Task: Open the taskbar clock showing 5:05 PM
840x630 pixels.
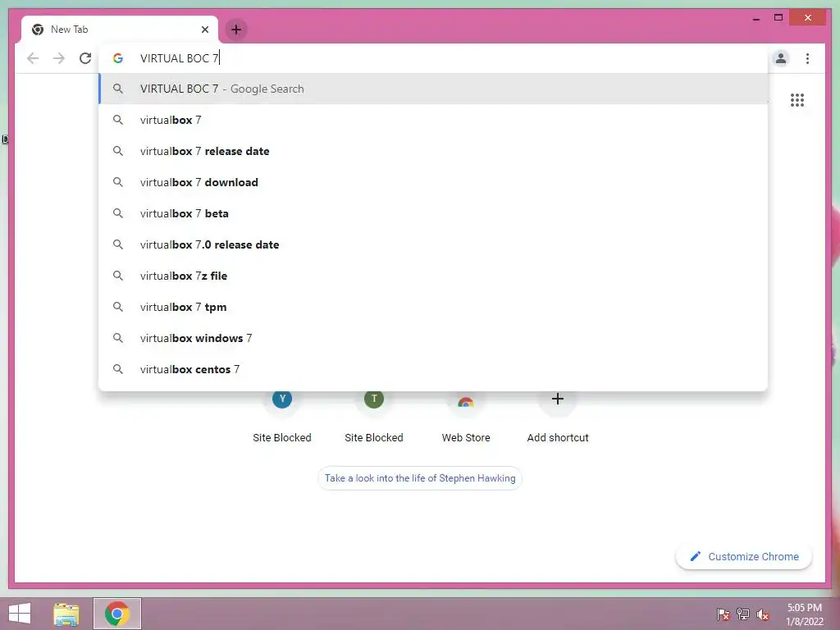Action: coord(804,614)
